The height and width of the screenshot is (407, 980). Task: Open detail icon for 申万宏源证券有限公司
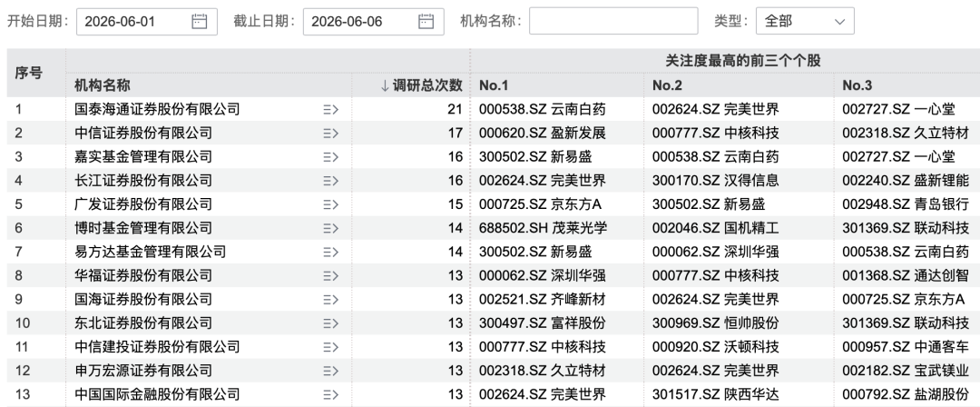coord(330,372)
